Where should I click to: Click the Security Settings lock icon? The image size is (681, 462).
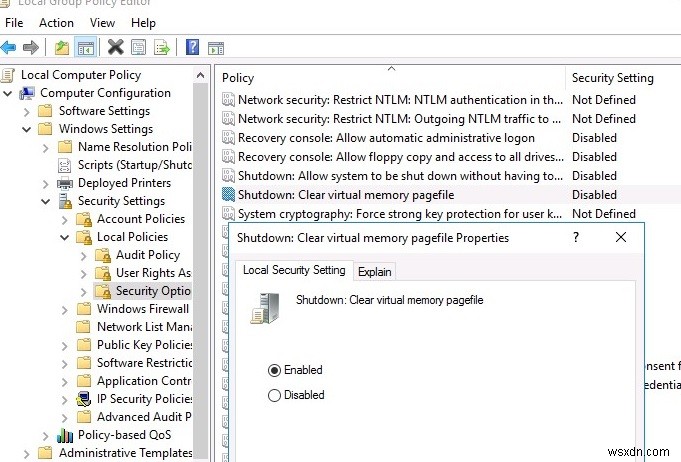(x=65, y=201)
